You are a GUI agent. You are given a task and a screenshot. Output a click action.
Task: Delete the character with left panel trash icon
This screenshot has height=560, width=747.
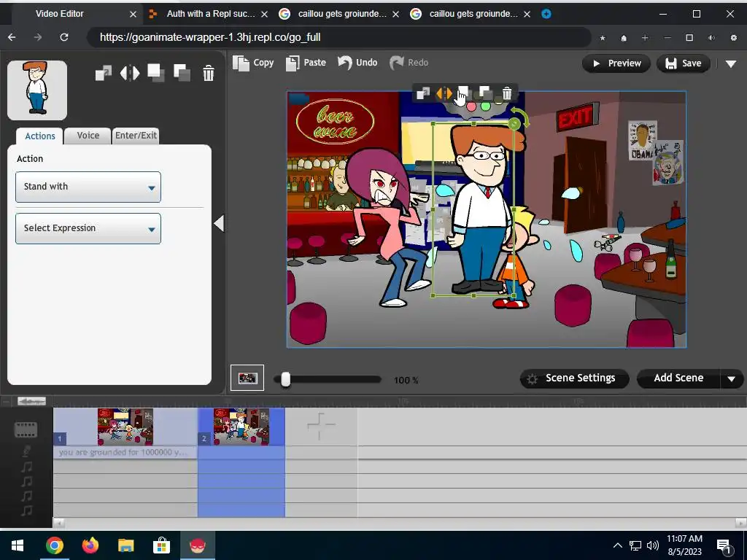(x=208, y=73)
